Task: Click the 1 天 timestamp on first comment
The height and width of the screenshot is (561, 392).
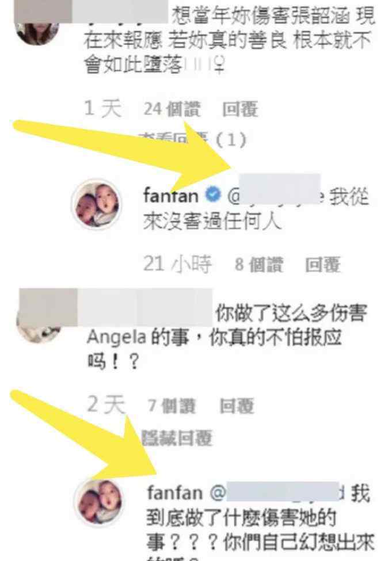Action: point(102,108)
